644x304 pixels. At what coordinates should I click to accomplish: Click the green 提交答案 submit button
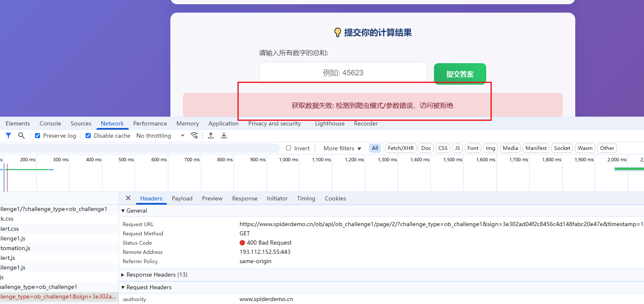[x=460, y=74]
